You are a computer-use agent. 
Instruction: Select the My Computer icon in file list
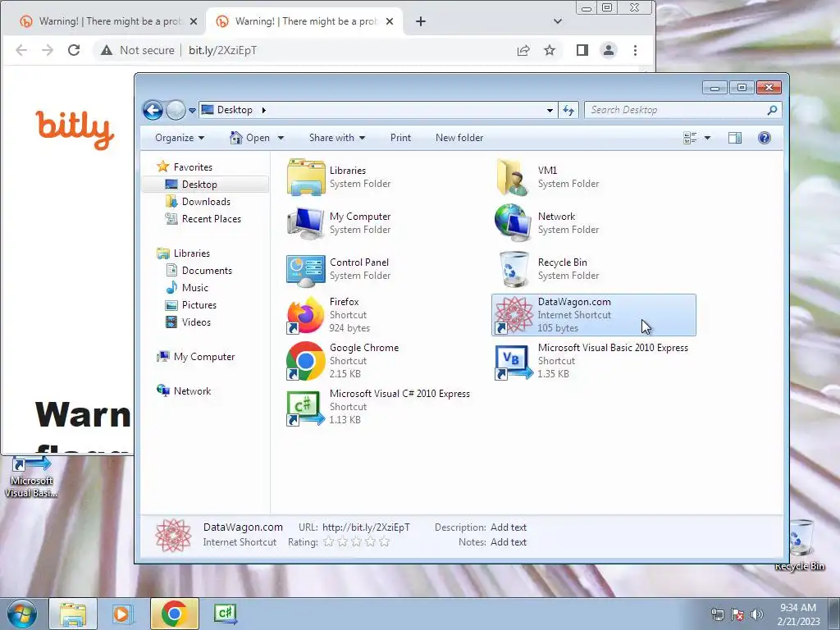[306, 223]
